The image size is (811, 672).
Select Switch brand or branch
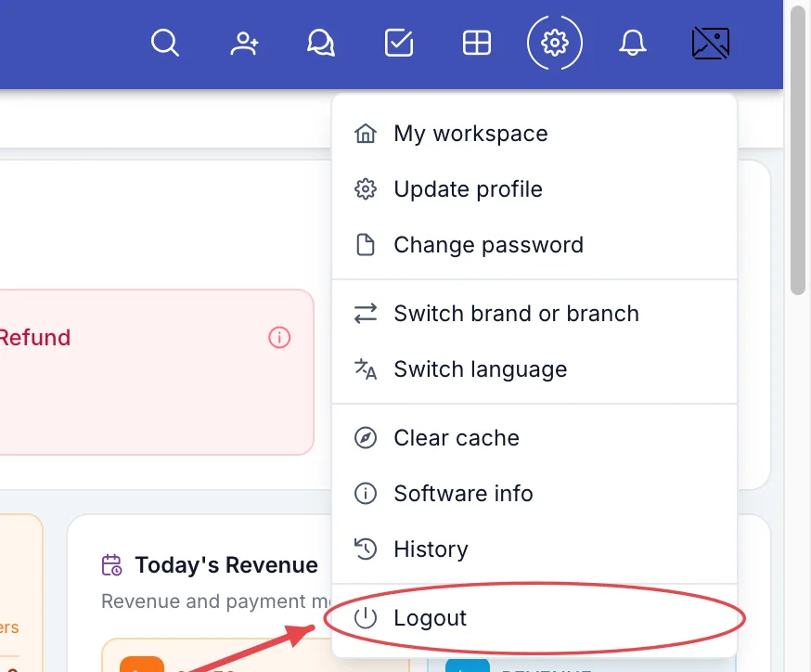[534, 314]
